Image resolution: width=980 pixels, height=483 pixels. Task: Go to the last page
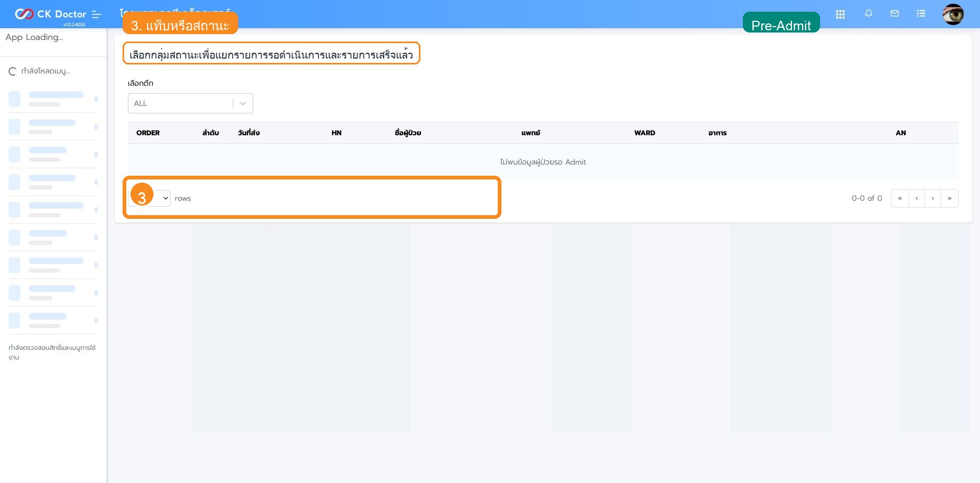(x=950, y=198)
